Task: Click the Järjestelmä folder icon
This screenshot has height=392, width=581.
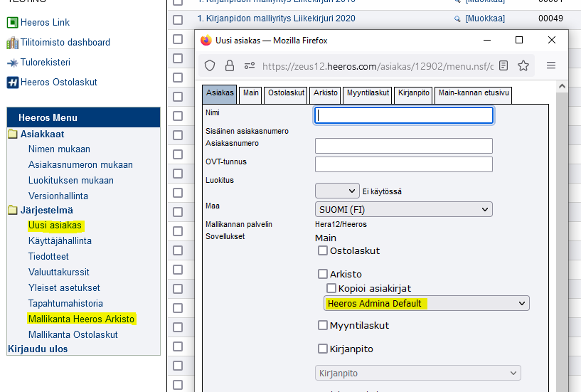Action: [x=13, y=211]
